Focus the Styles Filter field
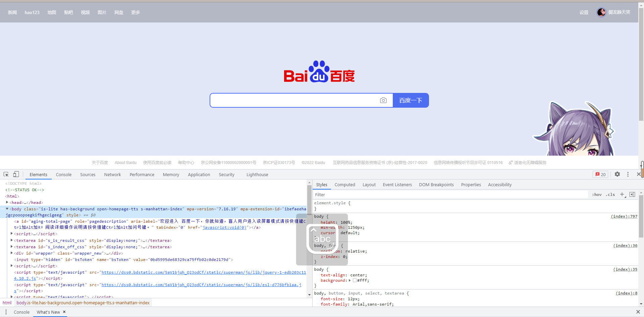The image size is (644, 317). tap(450, 195)
